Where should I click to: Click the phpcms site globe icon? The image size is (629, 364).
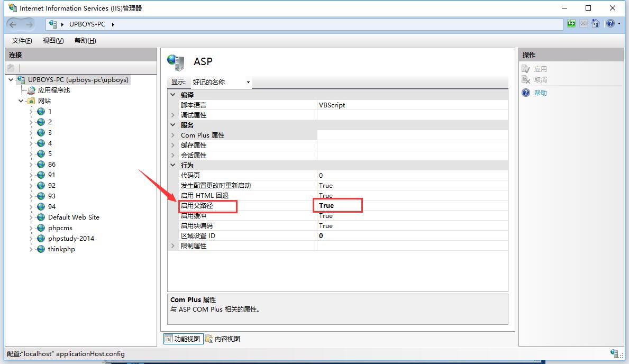point(41,228)
